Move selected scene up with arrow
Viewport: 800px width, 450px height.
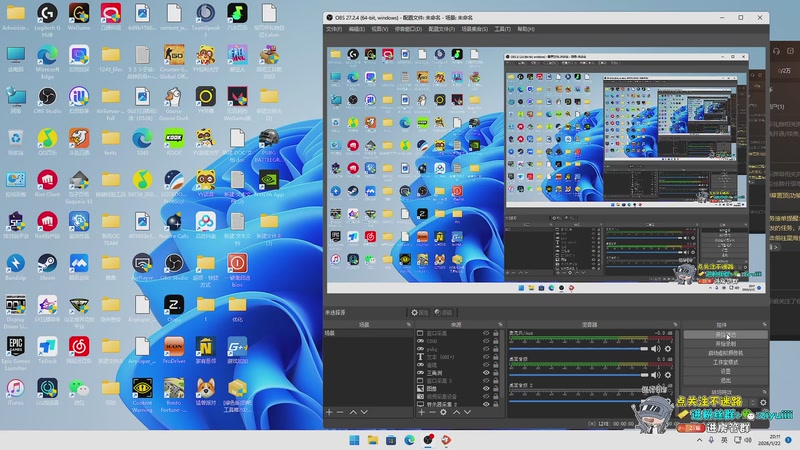point(355,412)
